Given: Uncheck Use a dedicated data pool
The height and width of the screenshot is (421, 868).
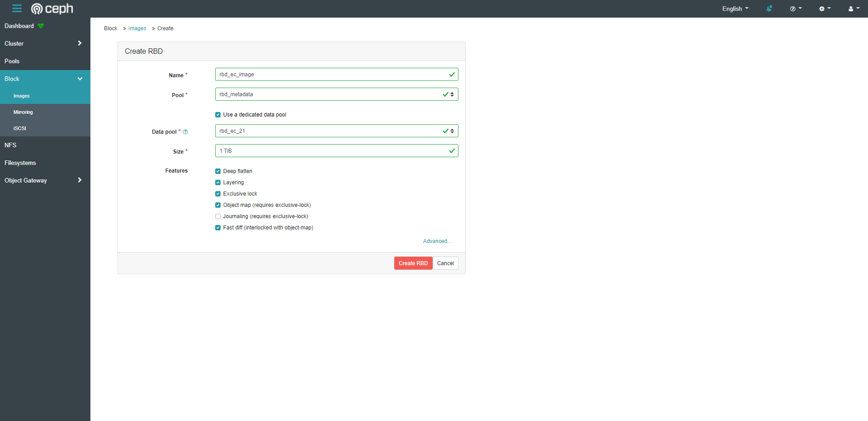Looking at the screenshot, I should click(x=218, y=115).
